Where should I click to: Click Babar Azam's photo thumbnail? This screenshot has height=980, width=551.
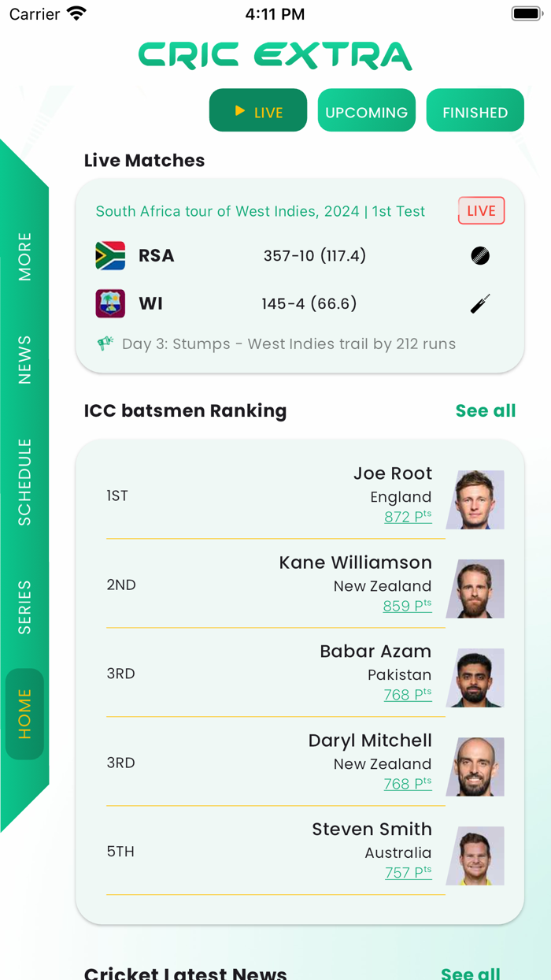pos(475,678)
